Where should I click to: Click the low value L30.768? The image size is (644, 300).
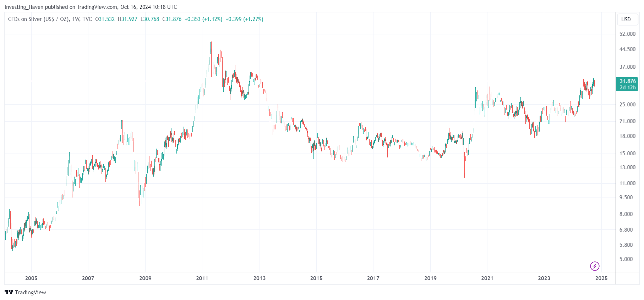[150, 19]
